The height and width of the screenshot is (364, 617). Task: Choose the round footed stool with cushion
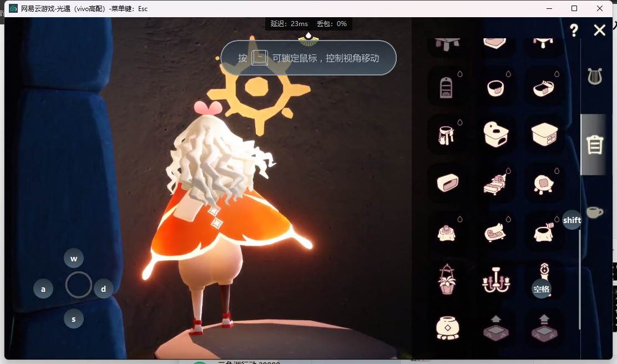(544, 185)
